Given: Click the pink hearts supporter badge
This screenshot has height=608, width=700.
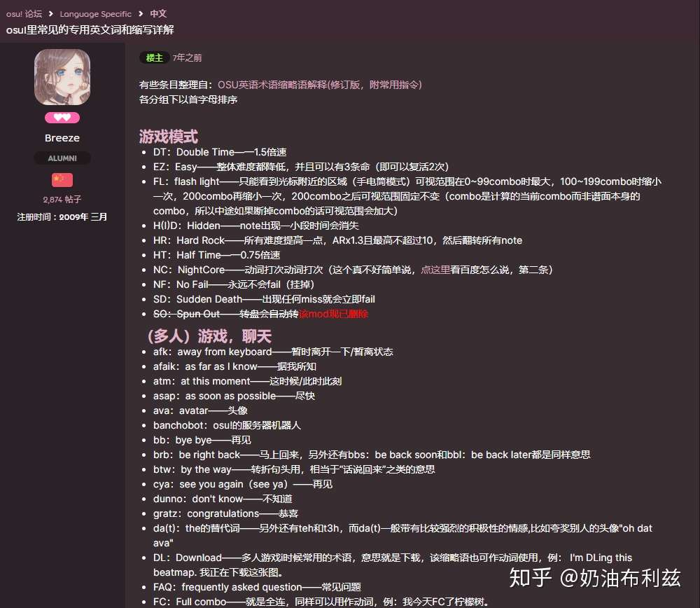Looking at the screenshot, I should click(x=62, y=118).
